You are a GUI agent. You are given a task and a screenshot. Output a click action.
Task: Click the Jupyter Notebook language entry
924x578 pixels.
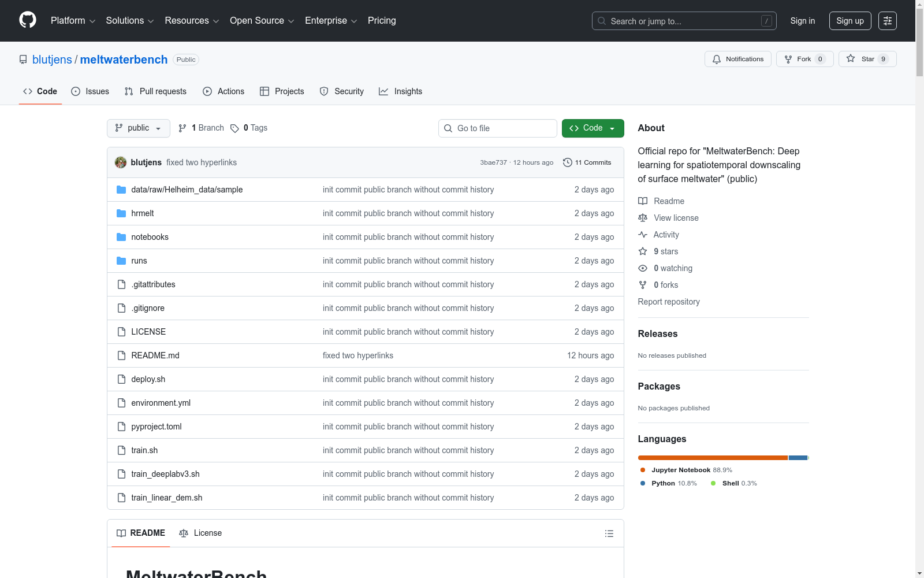(686, 470)
